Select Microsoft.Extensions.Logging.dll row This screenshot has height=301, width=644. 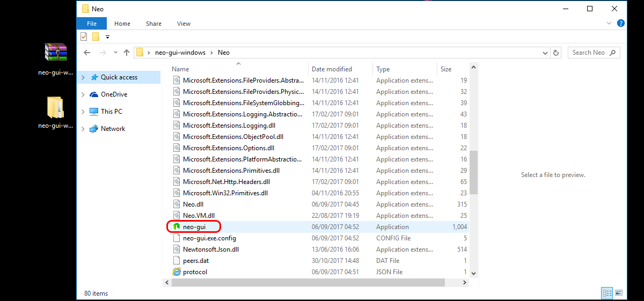coord(320,126)
